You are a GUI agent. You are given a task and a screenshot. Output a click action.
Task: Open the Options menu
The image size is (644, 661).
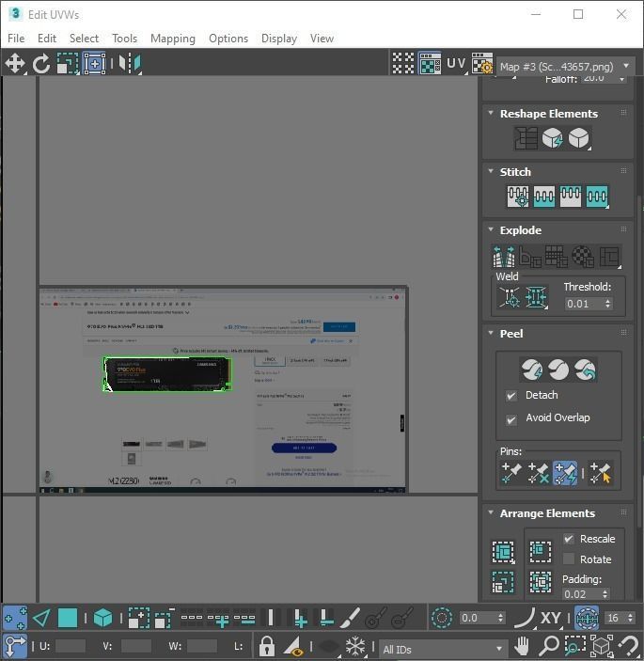(x=228, y=39)
